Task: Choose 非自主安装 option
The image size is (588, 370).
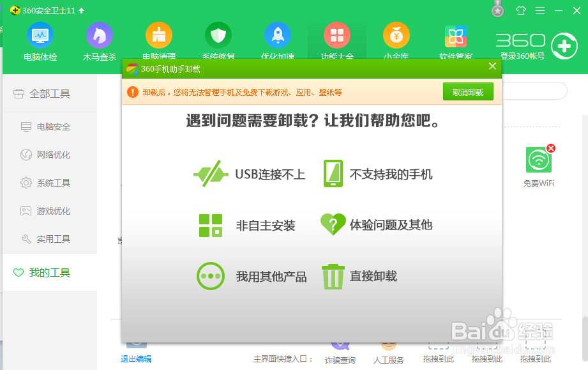Action: click(247, 226)
